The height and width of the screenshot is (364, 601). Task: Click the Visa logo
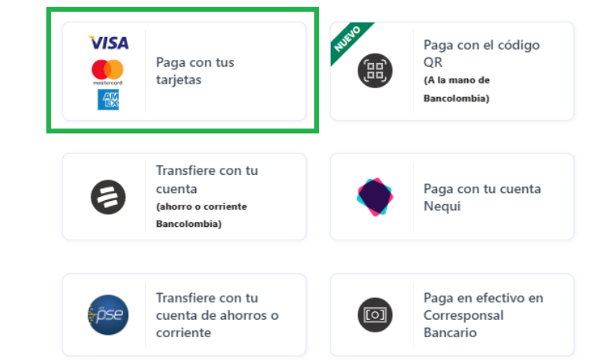pyautogui.click(x=109, y=43)
